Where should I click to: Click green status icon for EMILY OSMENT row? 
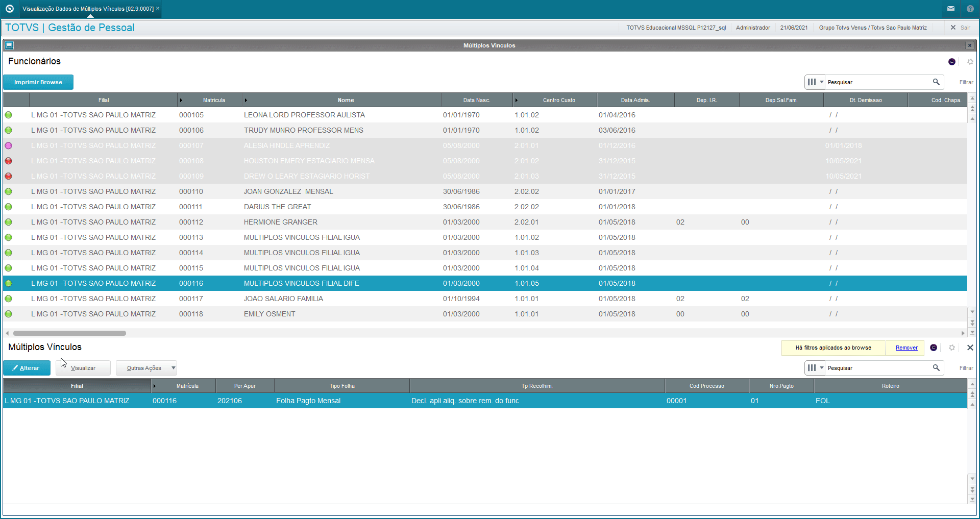point(9,314)
